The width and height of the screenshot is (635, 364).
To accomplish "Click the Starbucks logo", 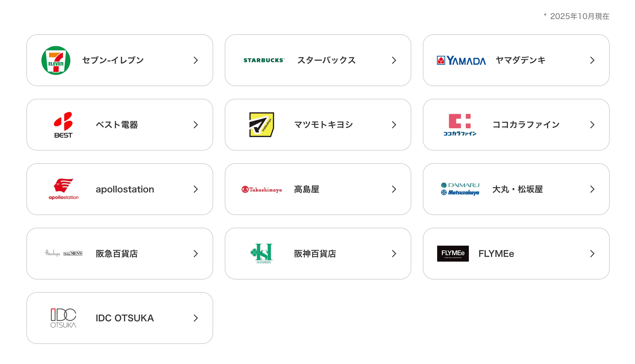I will coord(264,60).
